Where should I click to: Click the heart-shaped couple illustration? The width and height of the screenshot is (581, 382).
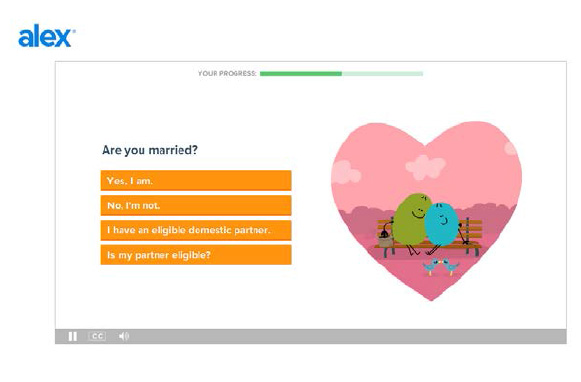click(x=426, y=211)
